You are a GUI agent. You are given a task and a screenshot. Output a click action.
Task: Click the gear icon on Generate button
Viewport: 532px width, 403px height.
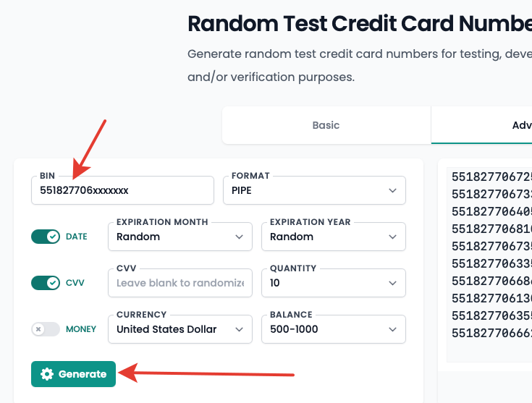pos(47,374)
